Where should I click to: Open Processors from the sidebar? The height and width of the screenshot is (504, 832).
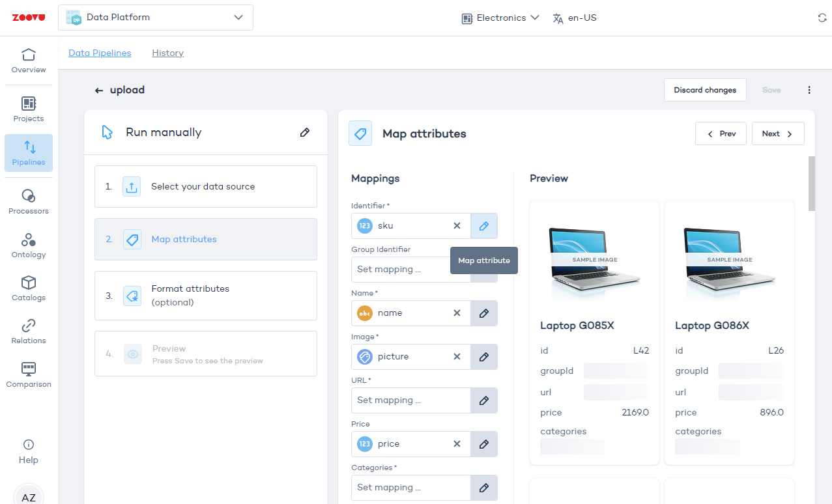(x=29, y=202)
